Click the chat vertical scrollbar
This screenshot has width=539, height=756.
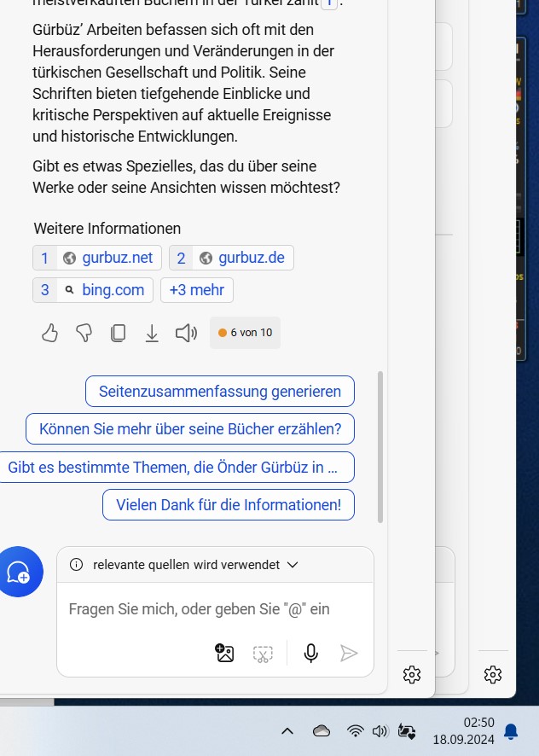coord(380,447)
